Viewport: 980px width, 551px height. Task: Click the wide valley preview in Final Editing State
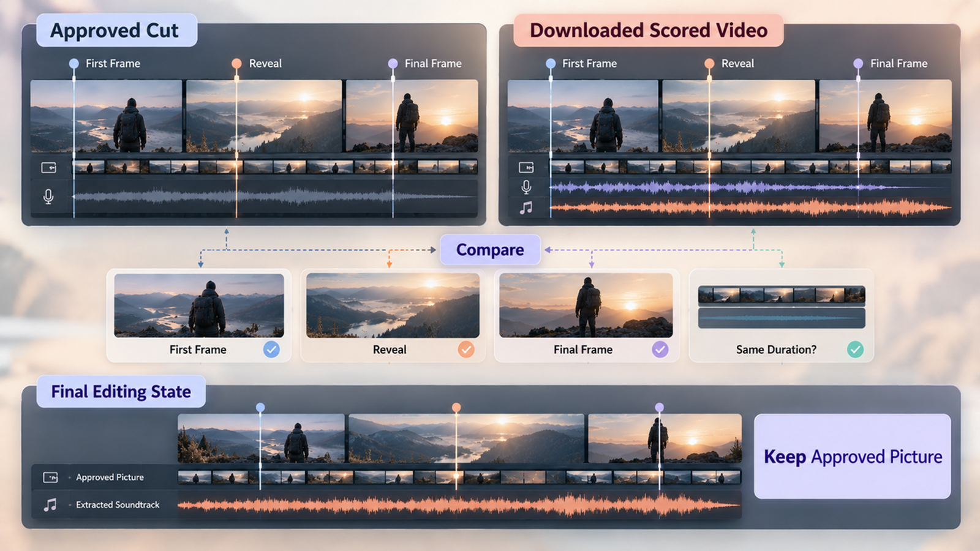pyautogui.click(x=466, y=438)
